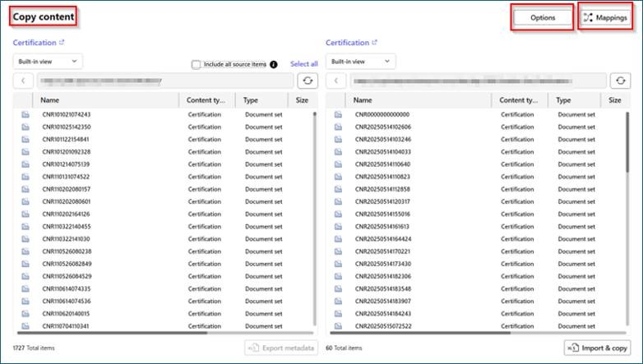Click document set icon for CNR101021074243
The height and width of the screenshot is (364, 643).
tap(25, 114)
